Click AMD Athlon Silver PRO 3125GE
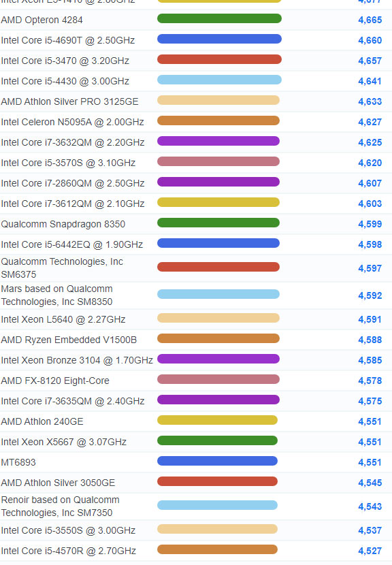Image resolution: width=392 pixels, height=565 pixels. click(x=69, y=101)
